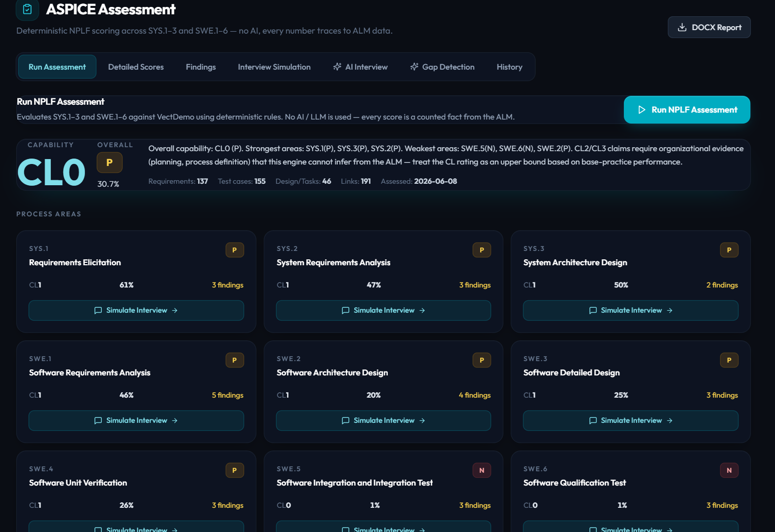Click the Links: 191 count
The image size is (775, 532).
point(356,181)
